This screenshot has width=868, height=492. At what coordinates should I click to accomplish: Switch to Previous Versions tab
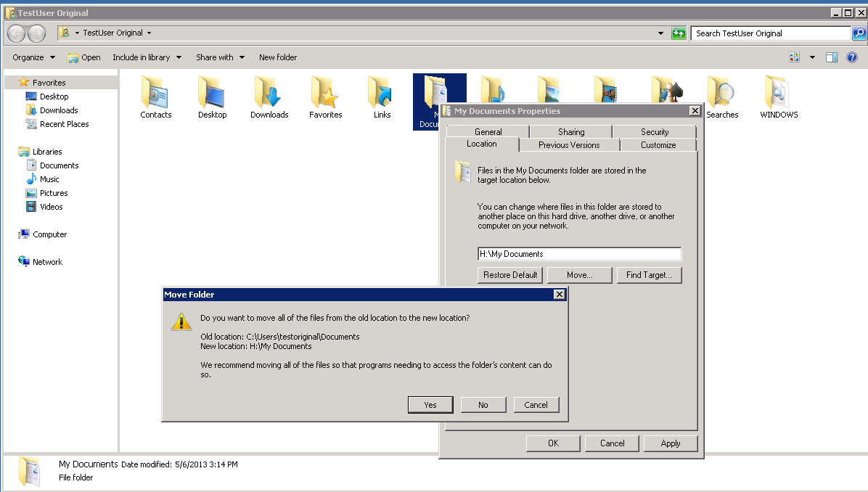click(569, 145)
